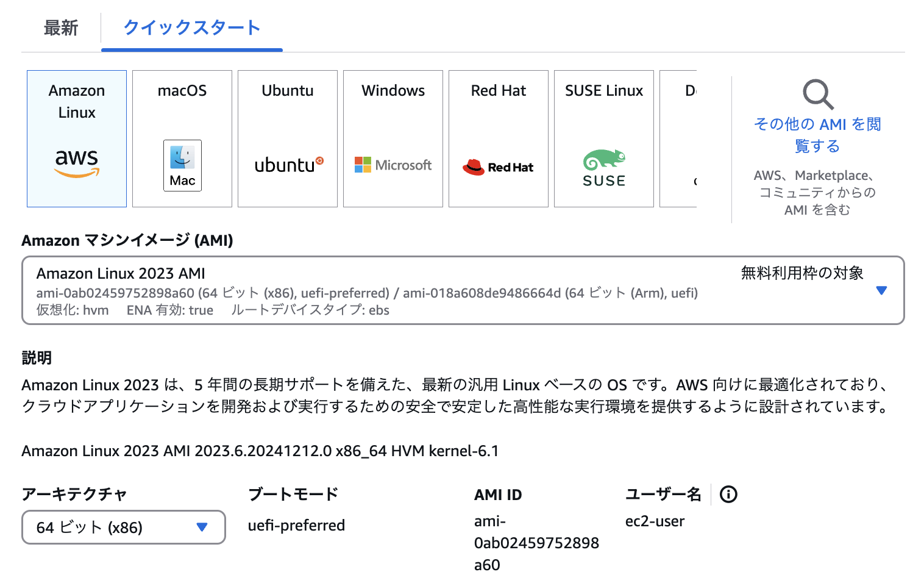Open the Amazon Linux 2023 AMI dropdown
This screenshot has width=924, height=583.
point(463,290)
